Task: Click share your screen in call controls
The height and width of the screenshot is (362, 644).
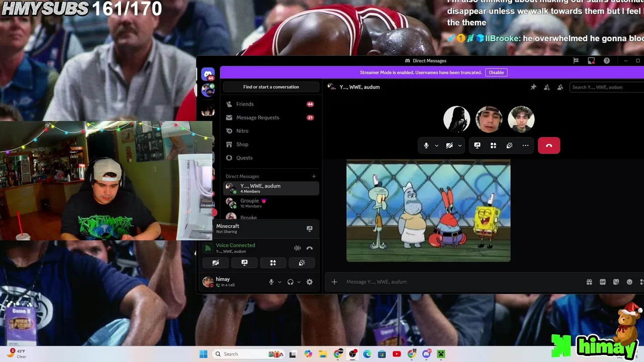Action: coord(477,145)
